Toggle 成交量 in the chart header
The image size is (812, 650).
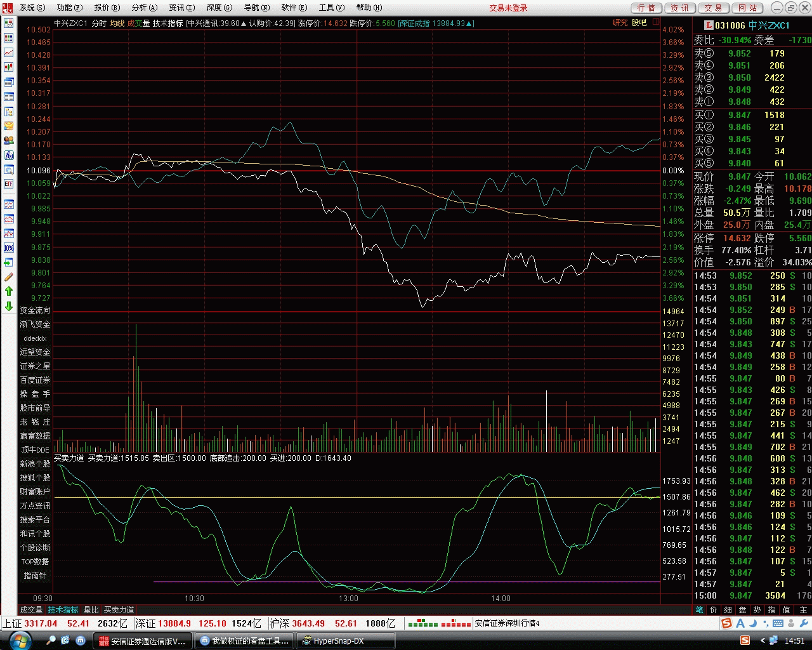click(x=138, y=23)
